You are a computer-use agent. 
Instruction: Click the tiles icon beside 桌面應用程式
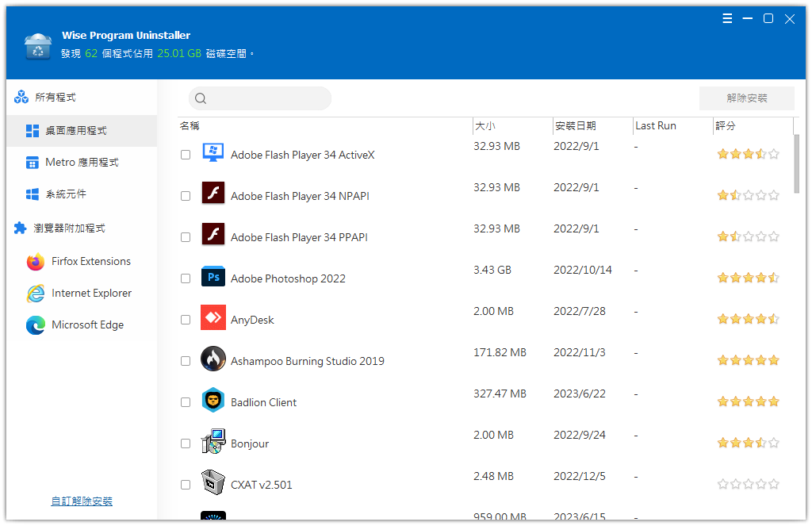coord(32,131)
